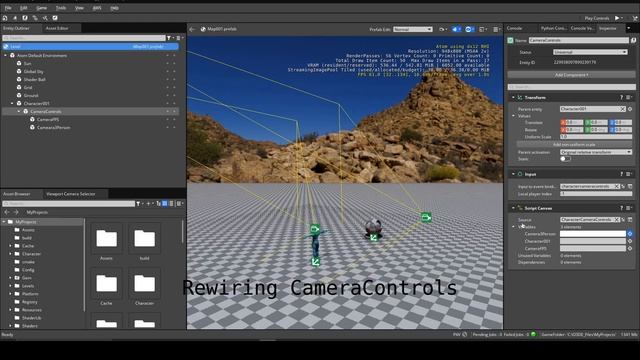Open the View menu
The height and width of the screenshot is (360, 640).
coord(79,8)
